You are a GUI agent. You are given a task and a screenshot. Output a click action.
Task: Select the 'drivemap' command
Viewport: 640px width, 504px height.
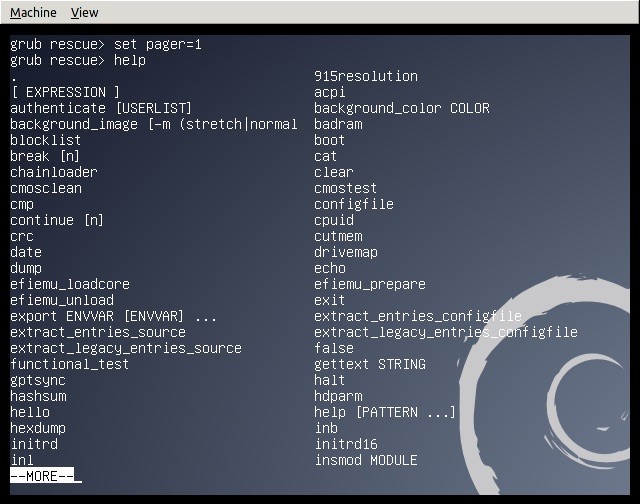346,252
